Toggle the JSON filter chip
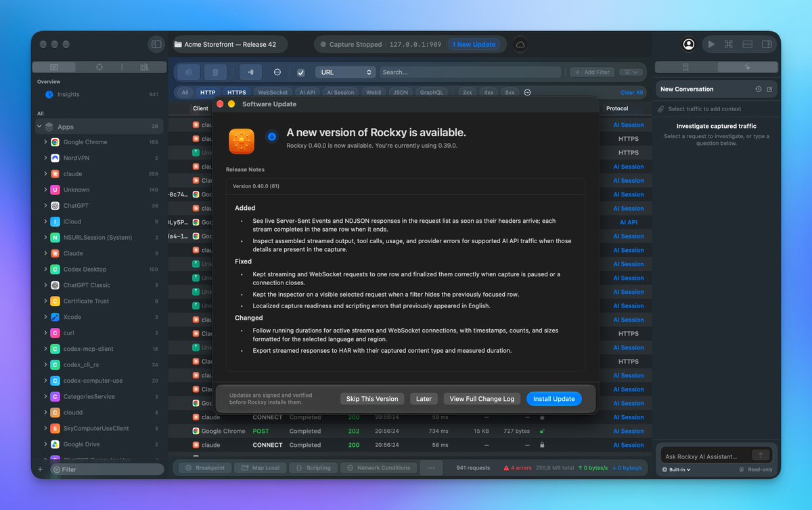Screen dimensions: 812x510 [401, 92]
